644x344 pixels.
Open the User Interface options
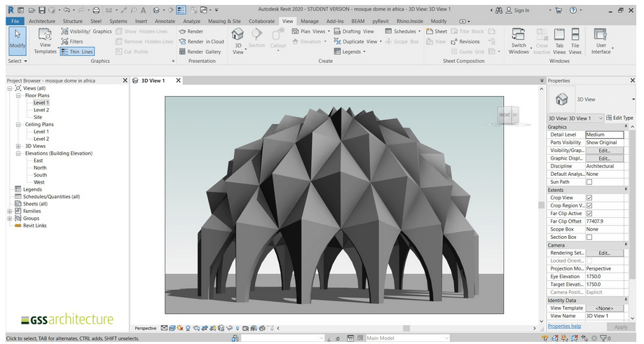click(x=601, y=40)
